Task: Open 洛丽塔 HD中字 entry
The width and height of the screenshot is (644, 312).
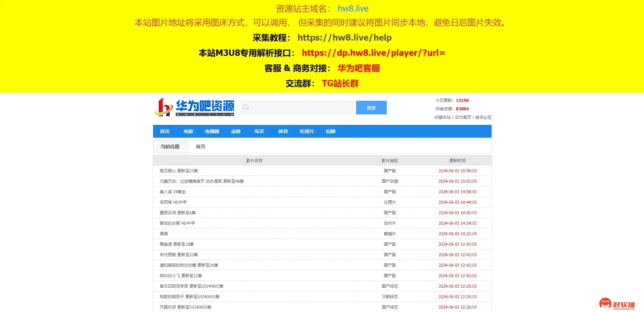Action: pyautogui.click(x=173, y=202)
